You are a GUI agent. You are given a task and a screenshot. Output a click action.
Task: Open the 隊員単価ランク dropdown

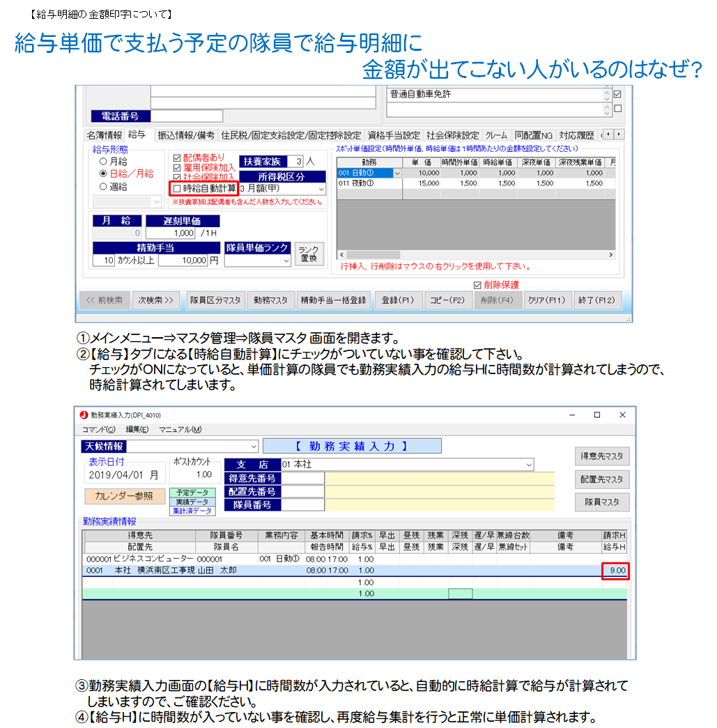[x=286, y=260]
